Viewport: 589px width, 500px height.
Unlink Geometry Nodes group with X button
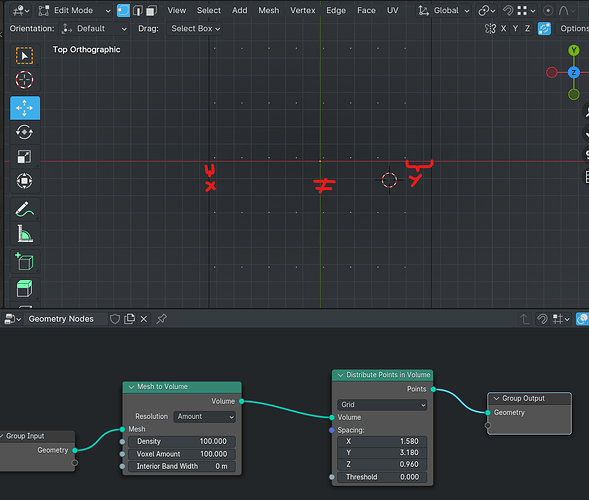click(143, 319)
